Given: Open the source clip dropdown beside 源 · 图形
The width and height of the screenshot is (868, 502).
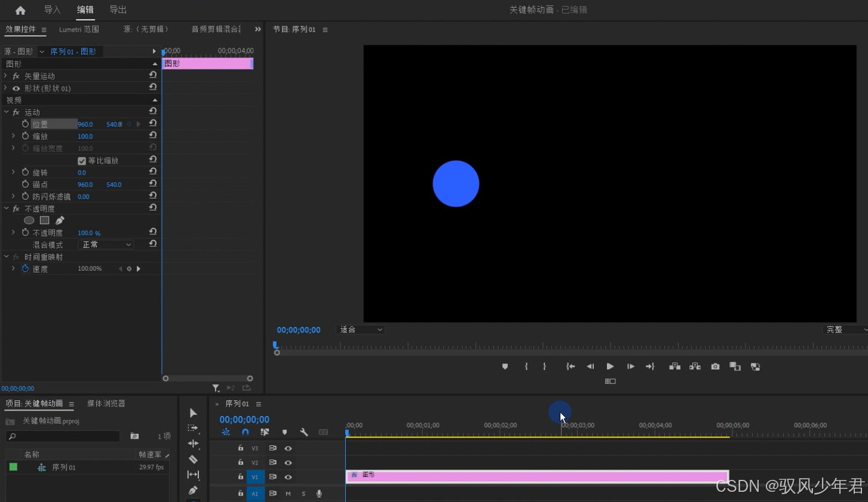Looking at the screenshot, I should 42,52.
